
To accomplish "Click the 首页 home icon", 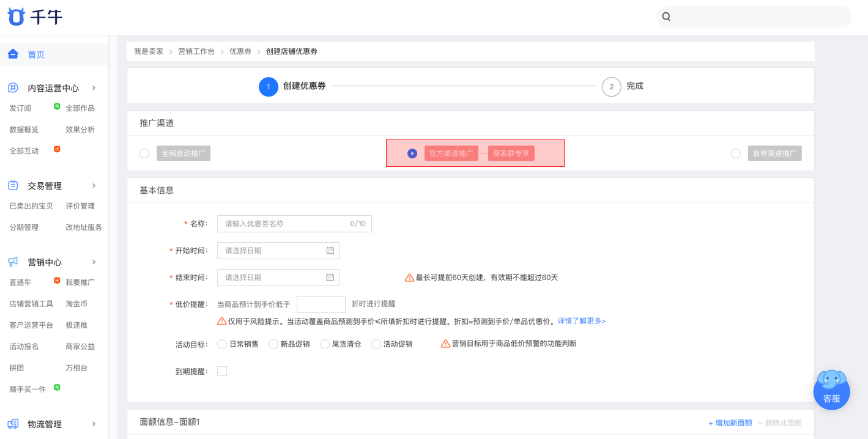I will (13, 54).
